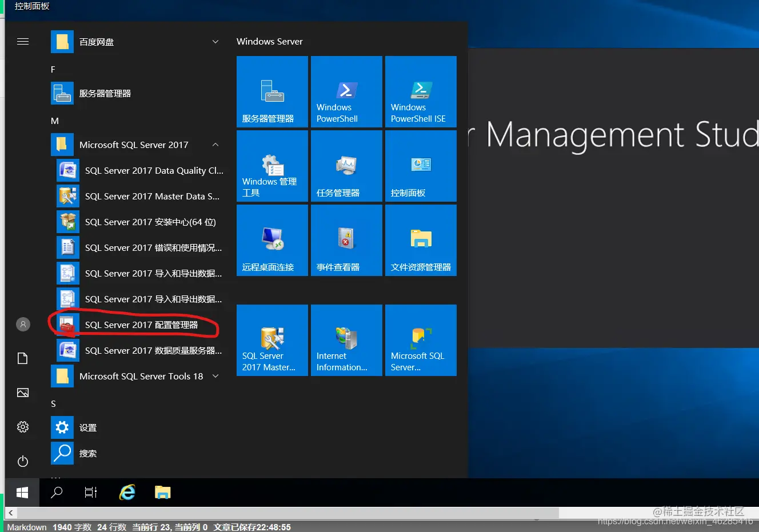759x532 pixels.
Task: Expand the 百度网盘 folder chevron
Action: click(215, 42)
